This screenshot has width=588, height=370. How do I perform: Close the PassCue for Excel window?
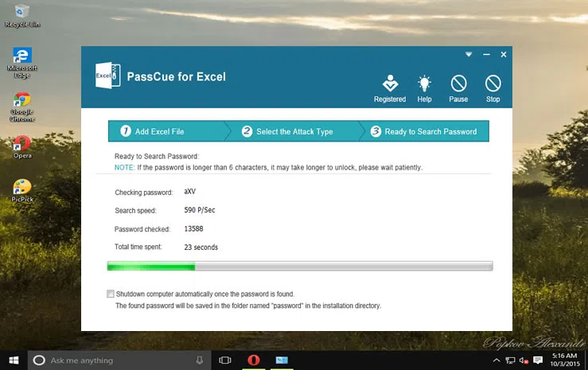click(x=504, y=54)
